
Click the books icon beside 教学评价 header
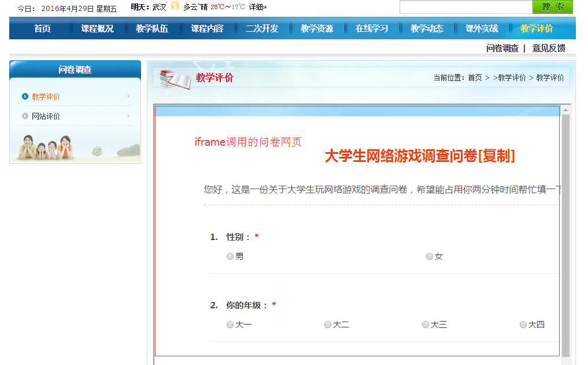point(175,79)
